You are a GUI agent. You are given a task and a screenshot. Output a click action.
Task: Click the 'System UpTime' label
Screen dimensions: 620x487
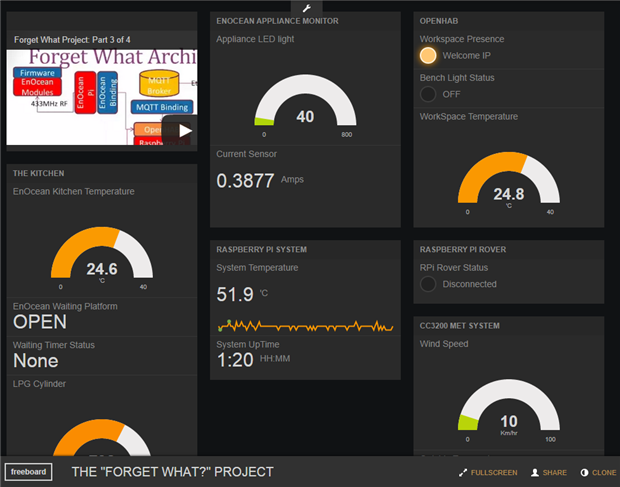[x=248, y=344]
